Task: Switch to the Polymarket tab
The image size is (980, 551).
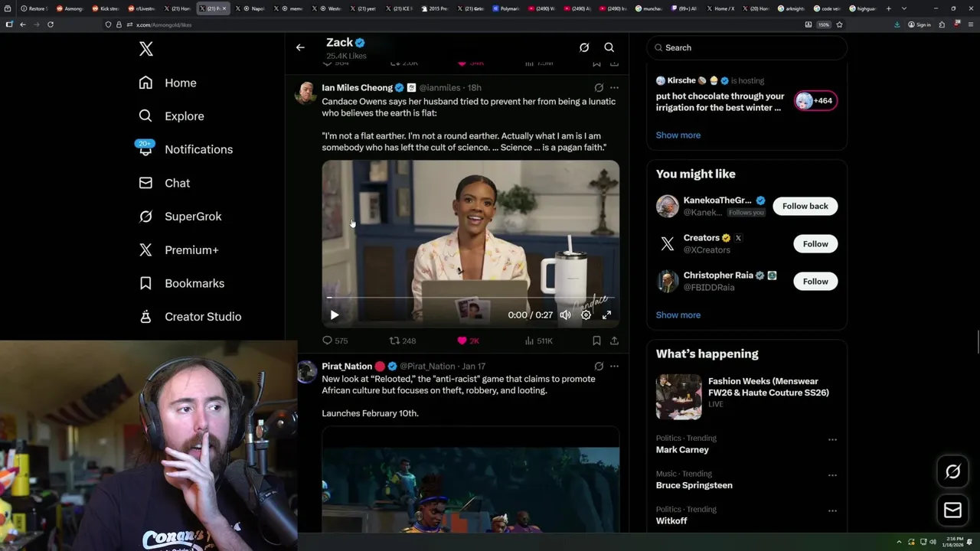Action: [505, 8]
